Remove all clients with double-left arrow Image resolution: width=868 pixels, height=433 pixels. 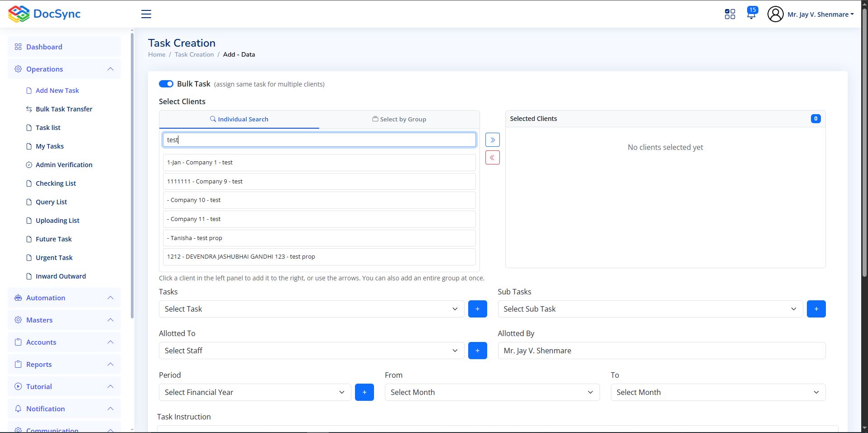(x=493, y=158)
